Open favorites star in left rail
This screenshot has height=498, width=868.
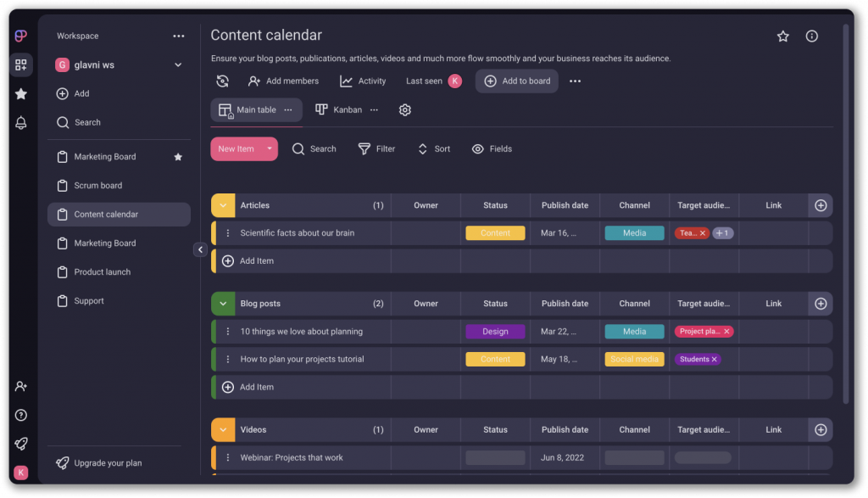(21, 94)
